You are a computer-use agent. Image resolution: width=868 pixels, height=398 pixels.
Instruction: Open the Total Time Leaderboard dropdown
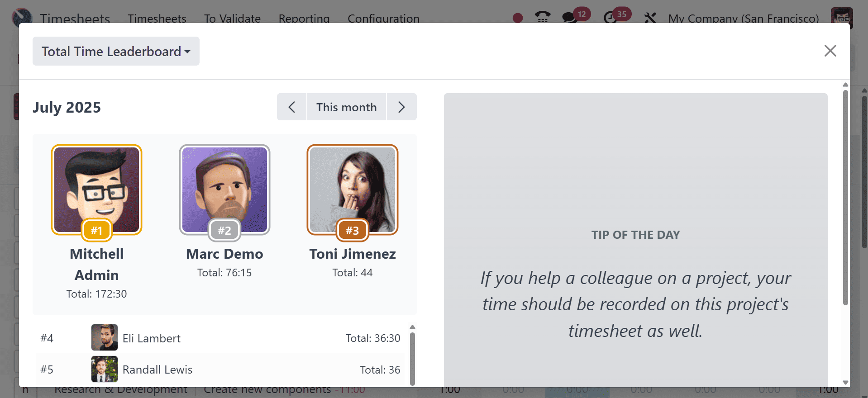coord(116,51)
